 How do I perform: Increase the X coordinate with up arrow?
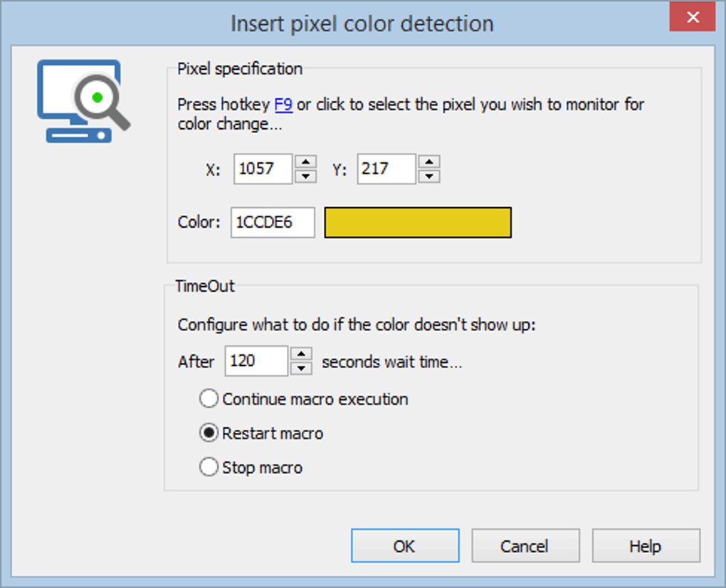coord(305,162)
